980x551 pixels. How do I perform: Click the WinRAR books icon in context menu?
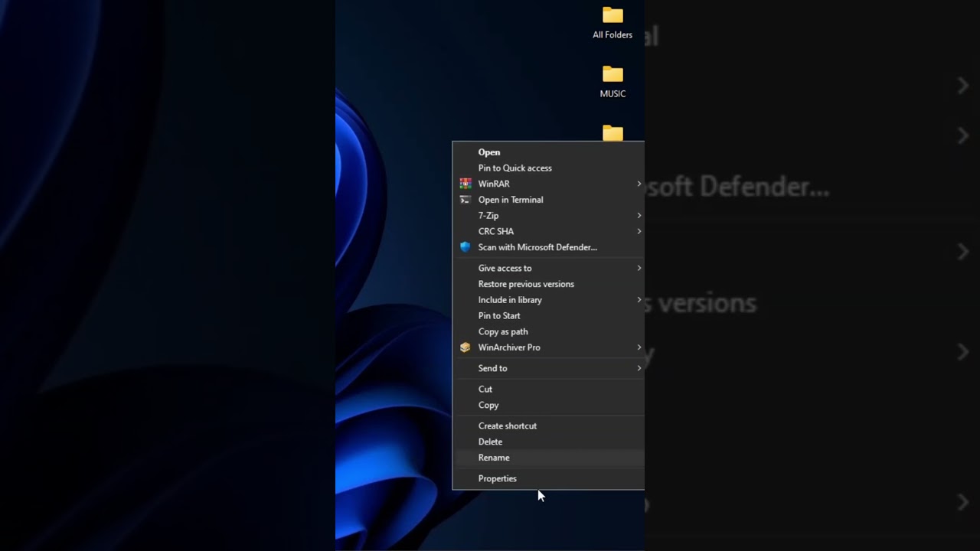tap(465, 184)
